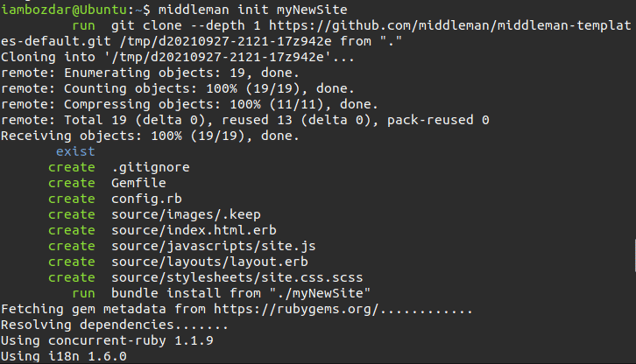Click the iambozdar@Ubuntu prompt text
Image resolution: width=636 pixels, height=364 pixels.
64,10
